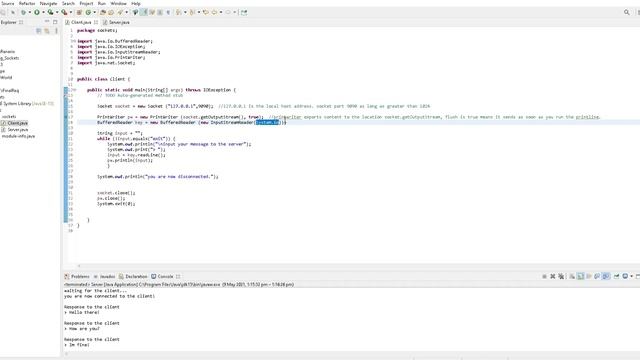
Task: Open the Run menu
Action: pyautogui.click(x=102, y=3)
